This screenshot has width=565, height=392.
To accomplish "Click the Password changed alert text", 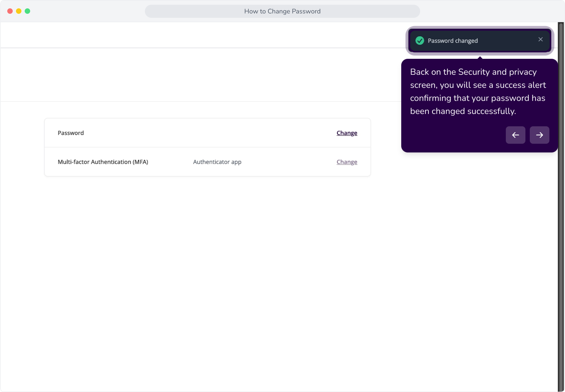I will pos(452,41).
